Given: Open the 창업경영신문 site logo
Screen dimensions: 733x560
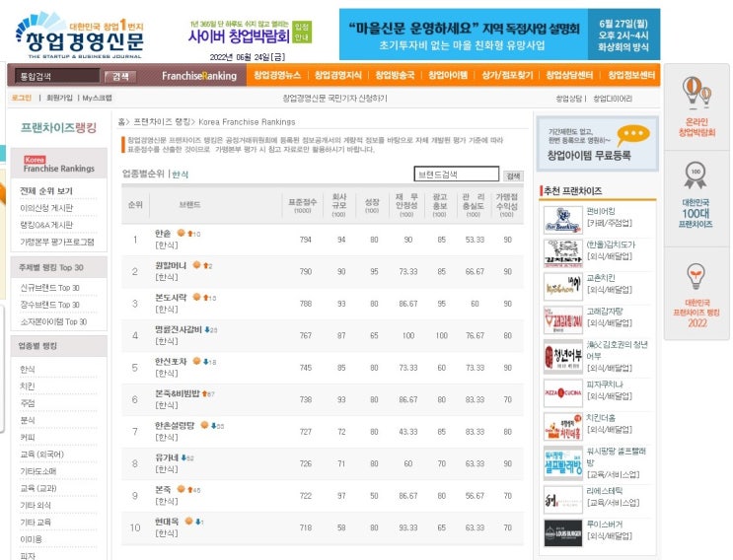Looking at the screenshot, I should (x=80, y=35).
